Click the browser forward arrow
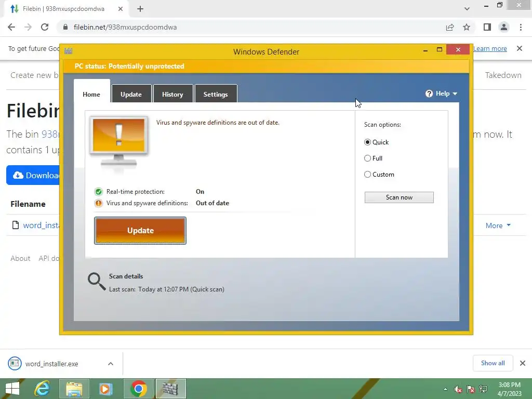 point(28,27)
